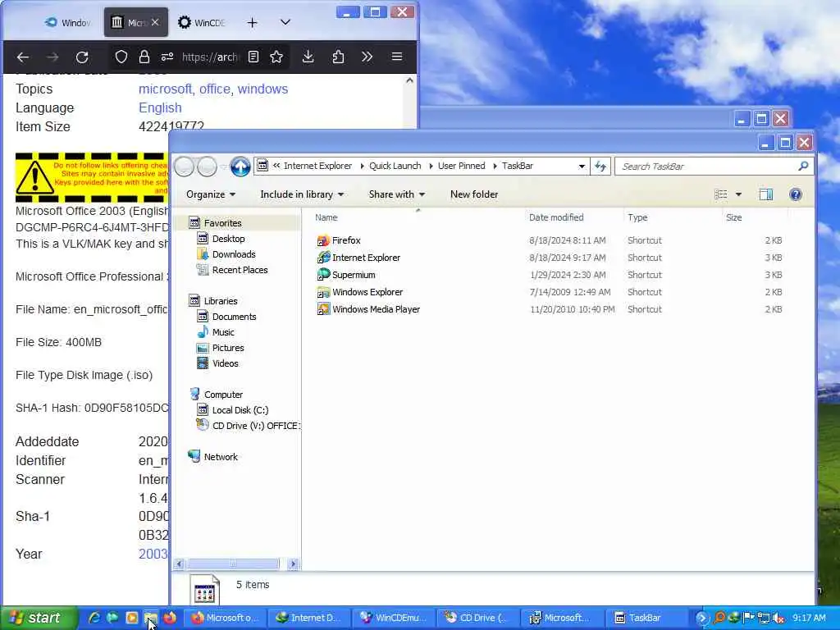The height and width of the screenshot is (630, 840).
Task: Open the office topic link
Action: (x=214, y=89)
